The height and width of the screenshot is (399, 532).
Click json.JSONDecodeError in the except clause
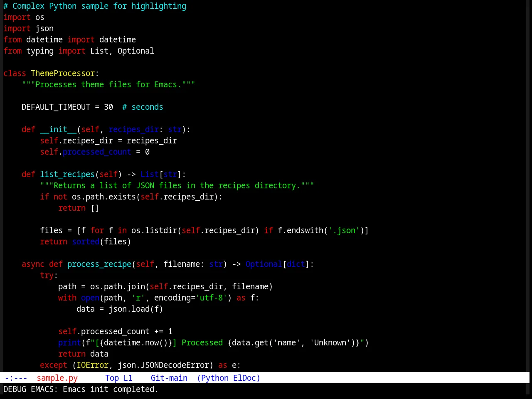click(163, 365)
